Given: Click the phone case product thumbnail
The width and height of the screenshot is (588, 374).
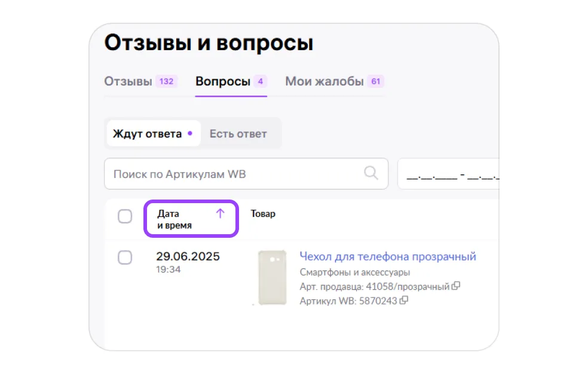Looking at the screenshot, I should (x=272, y=278).
